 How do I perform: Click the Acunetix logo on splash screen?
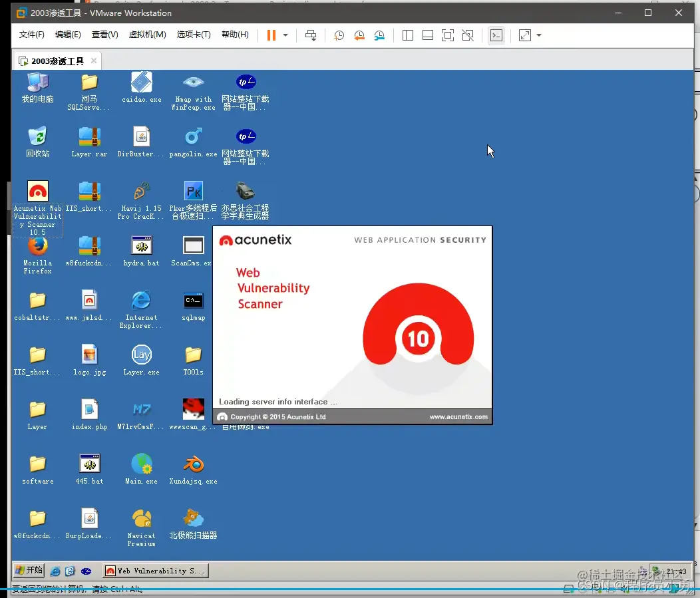(255, 240)
